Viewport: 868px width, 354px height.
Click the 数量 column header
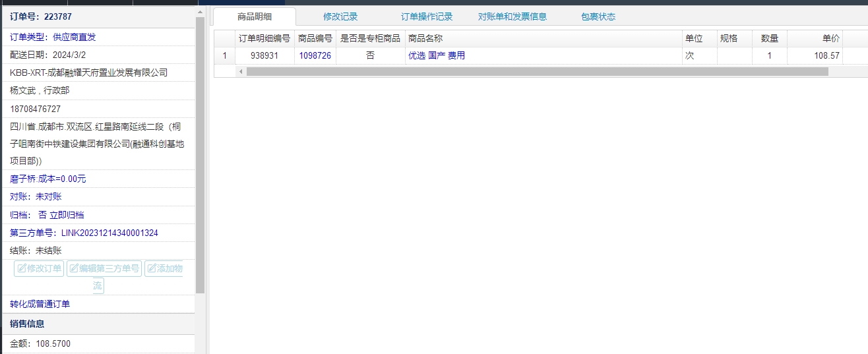769,38
